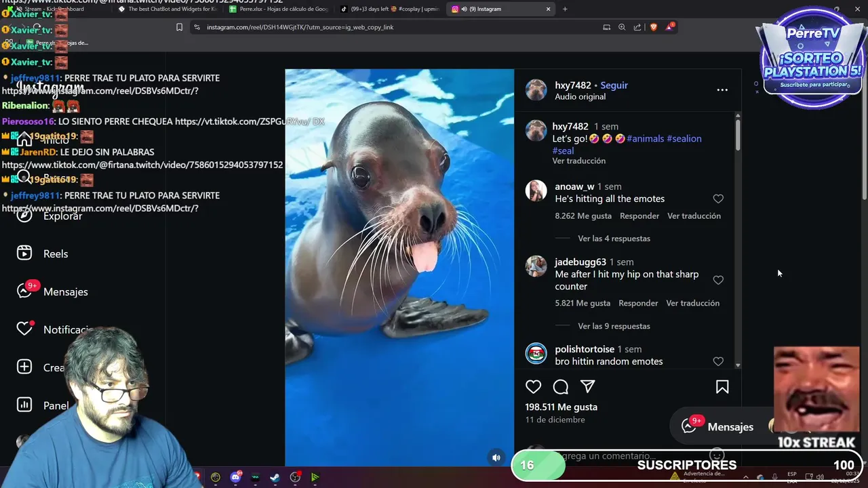Open Notificaciones heart in the sidebar

tap(24, 329)
